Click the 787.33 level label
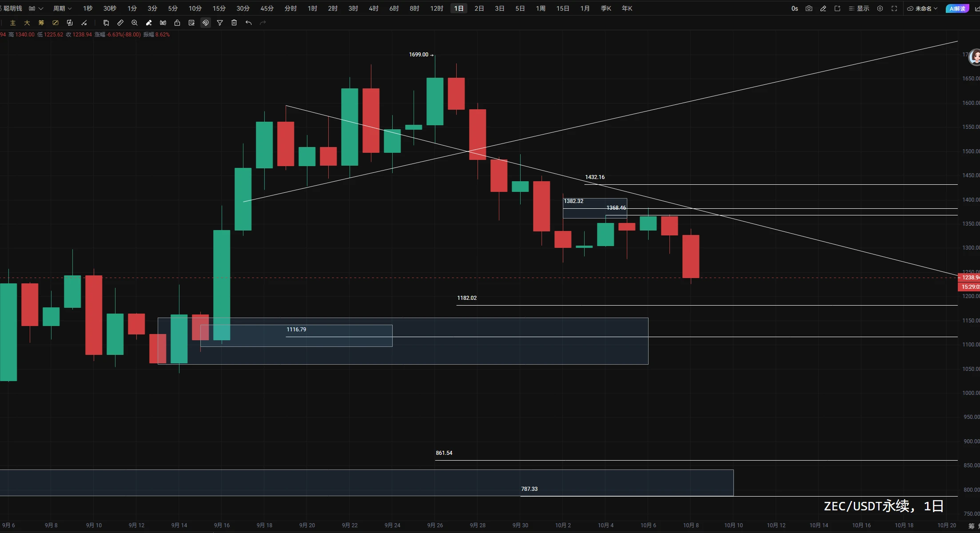Screen dimensions: 980x533 [529, 489]
